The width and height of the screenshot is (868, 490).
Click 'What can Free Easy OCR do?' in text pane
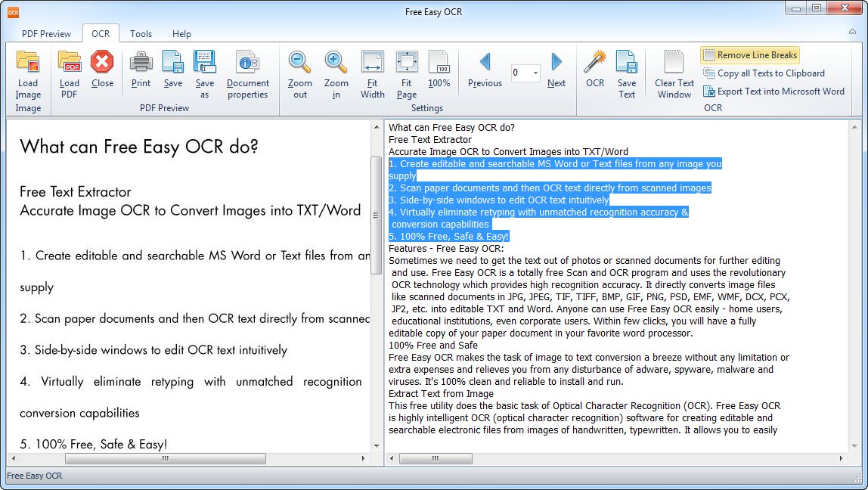click(x=451, y=127)
